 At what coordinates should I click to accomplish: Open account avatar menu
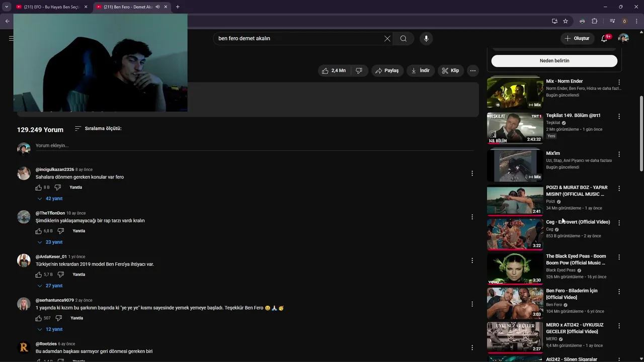[623, 38]
